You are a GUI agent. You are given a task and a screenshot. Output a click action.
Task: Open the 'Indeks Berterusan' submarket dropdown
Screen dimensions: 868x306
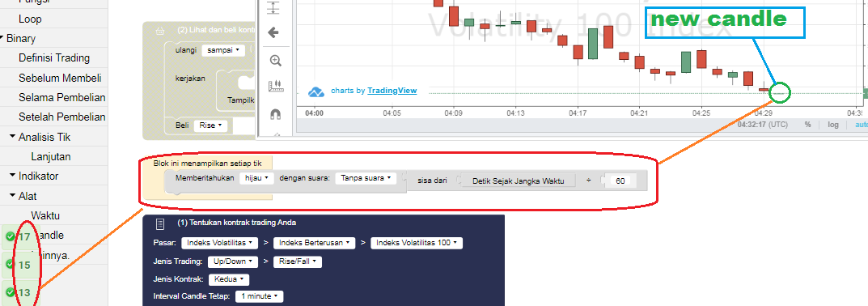click(315, 243)
